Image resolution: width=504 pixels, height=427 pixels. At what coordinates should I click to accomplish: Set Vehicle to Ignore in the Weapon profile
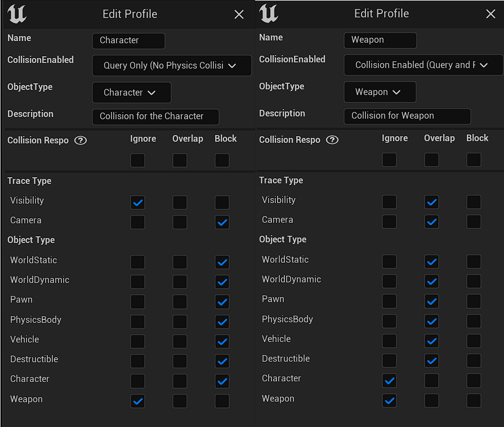pyautogui.click(x=389, y=340)
